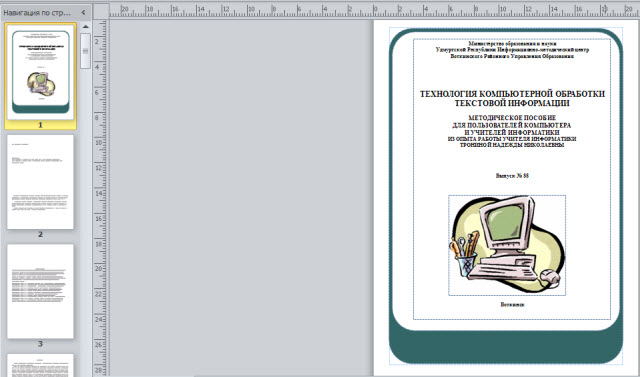Select the МЕТОДИЧЕСКОЕ ПОСОБИЕ subtitle line
The width and height of the screenshot is (640, 377).
(x=512, y=118)
